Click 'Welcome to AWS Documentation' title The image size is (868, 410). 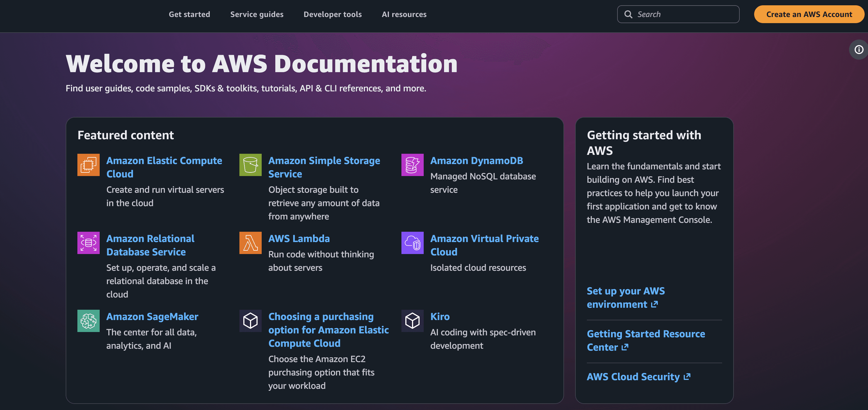pyautogui.click(x=261, y=64)
